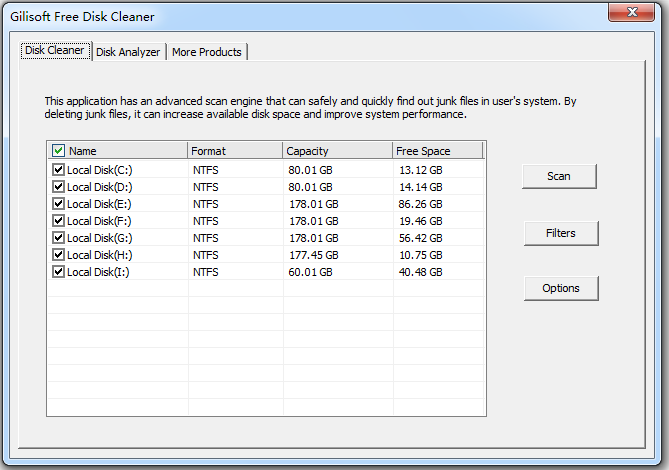This screenshot has height=470, width=669.
Task: Select the Disk Cleaner tab
Action: click(54, 51)
